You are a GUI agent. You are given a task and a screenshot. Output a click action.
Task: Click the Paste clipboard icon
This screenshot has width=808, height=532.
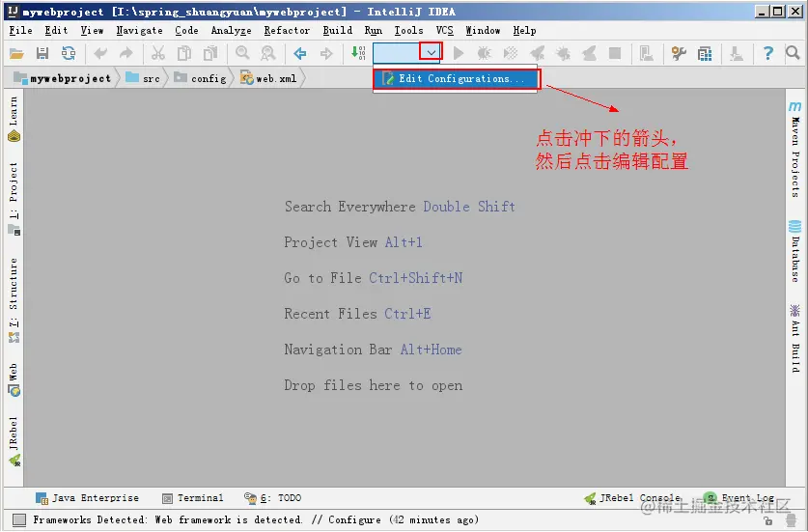210,53
